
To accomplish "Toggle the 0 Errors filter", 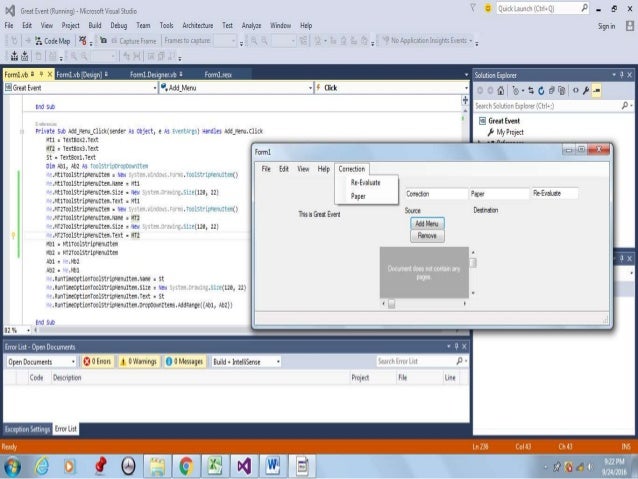I will 100,361.
